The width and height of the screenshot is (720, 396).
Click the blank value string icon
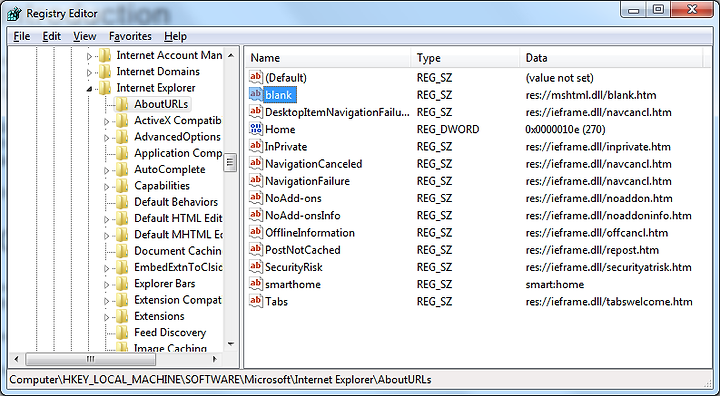[255, 95]
